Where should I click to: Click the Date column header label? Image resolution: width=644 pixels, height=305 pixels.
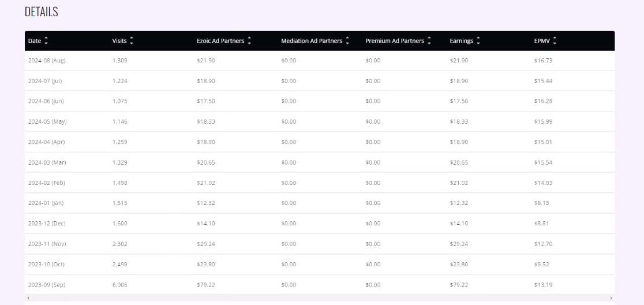pos(35,40)
